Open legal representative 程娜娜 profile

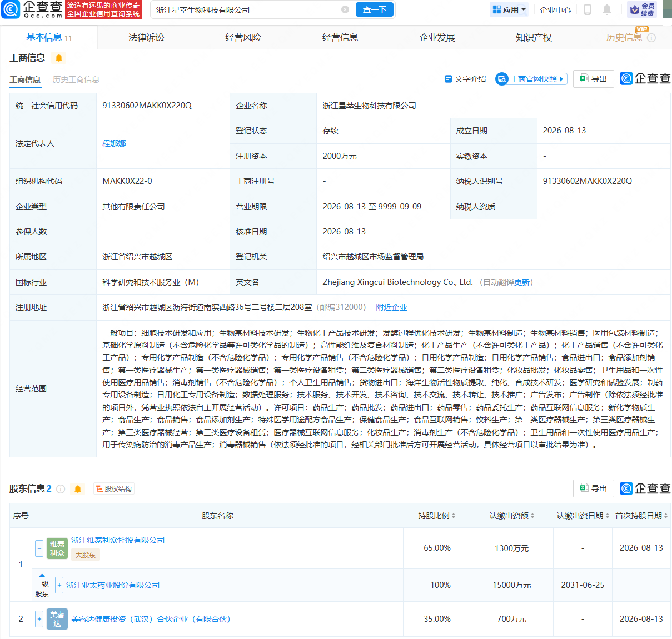(x=114, y=143)
